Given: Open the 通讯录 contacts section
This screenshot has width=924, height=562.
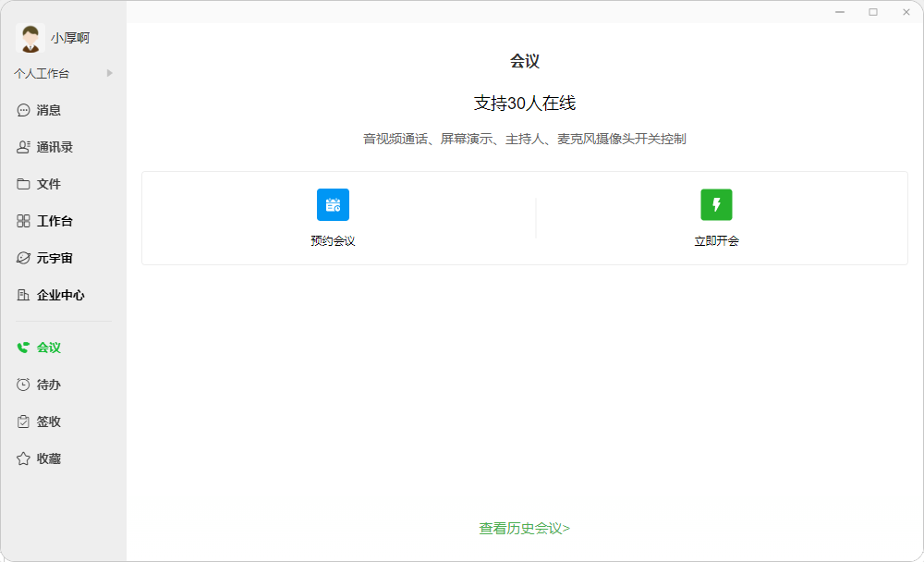Looking at the screenshot, I should (x=55, y=147).
